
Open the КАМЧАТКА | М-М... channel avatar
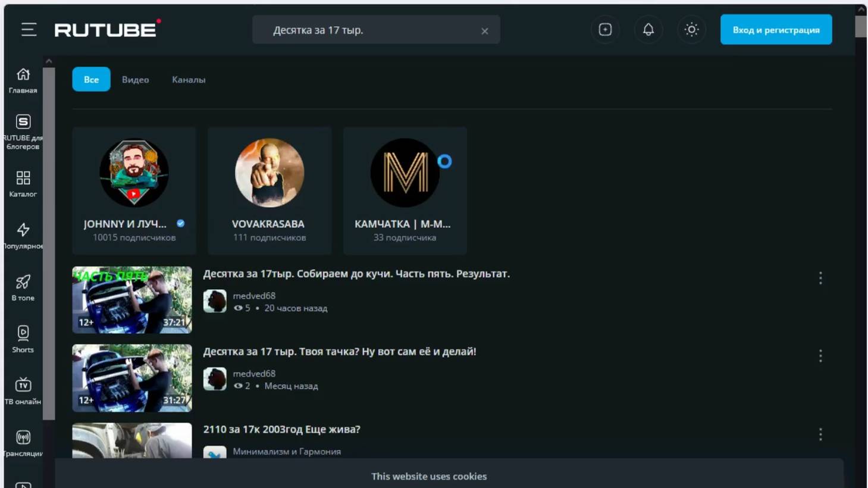coord(405,173)
